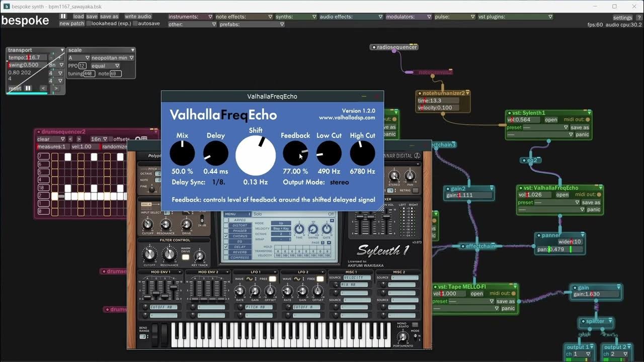Click Sylenth1 Key Track knob

point(200,256)
